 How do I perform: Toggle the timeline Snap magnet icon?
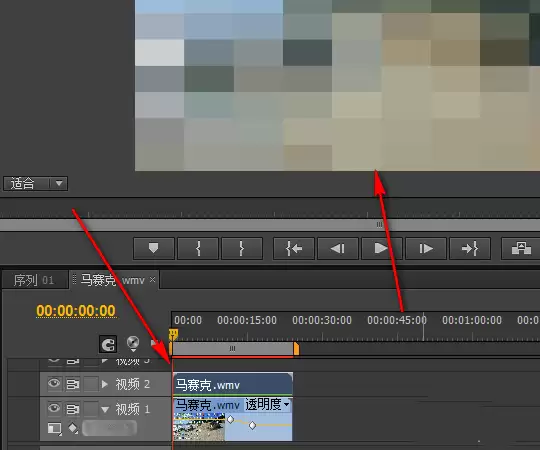click(x=108, y=344)
